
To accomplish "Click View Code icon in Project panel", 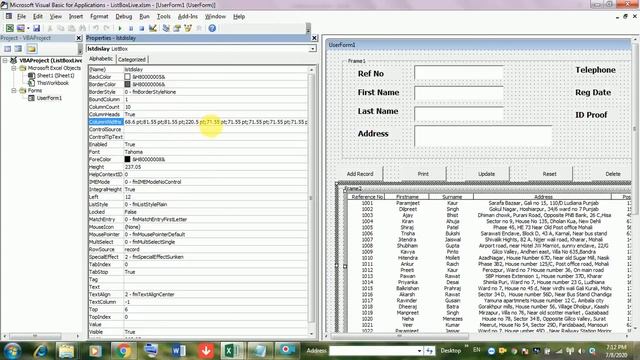I will coord(7,49).
